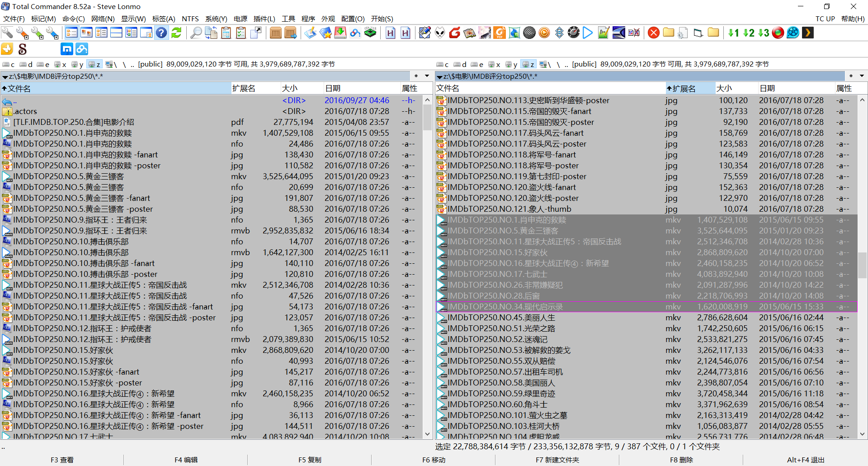Open the 插件(L) menu
Screen dimensions: 868x466
coord(264,19)
